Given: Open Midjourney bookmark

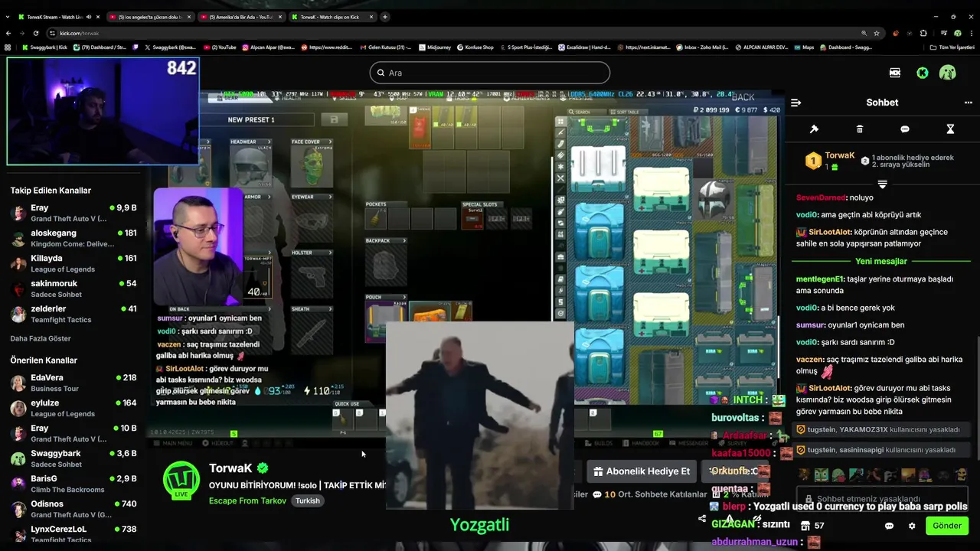Looking at the screenshot, I should point(435,47).
